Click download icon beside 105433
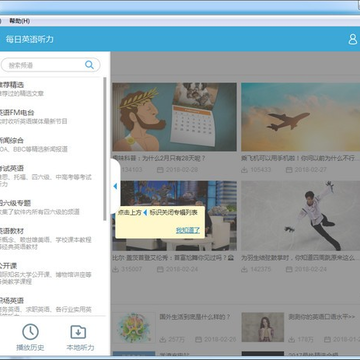Screen dimensions: 360x360 coord(244,170)
